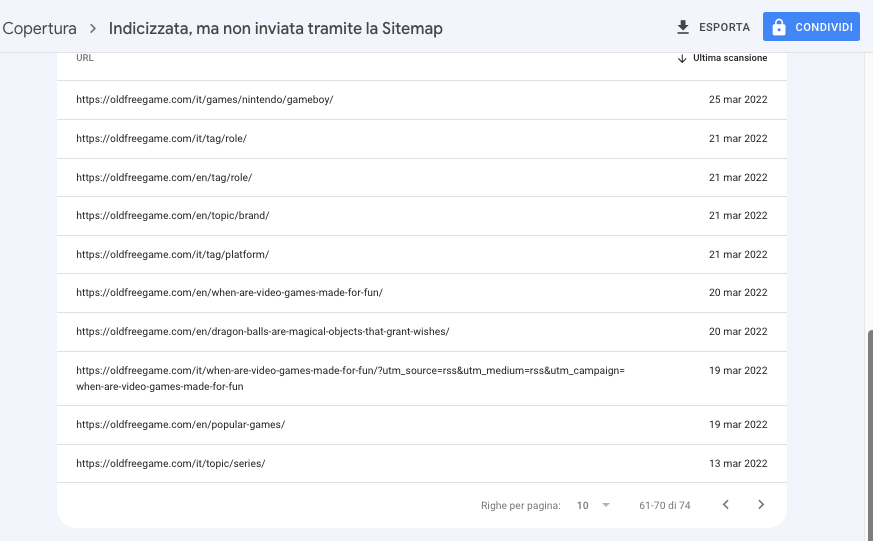Viewport: 873px width, 541px height.
Task: Select the dragon-balls-are-magical-objects URL row
Action: (x=421, y=332)
